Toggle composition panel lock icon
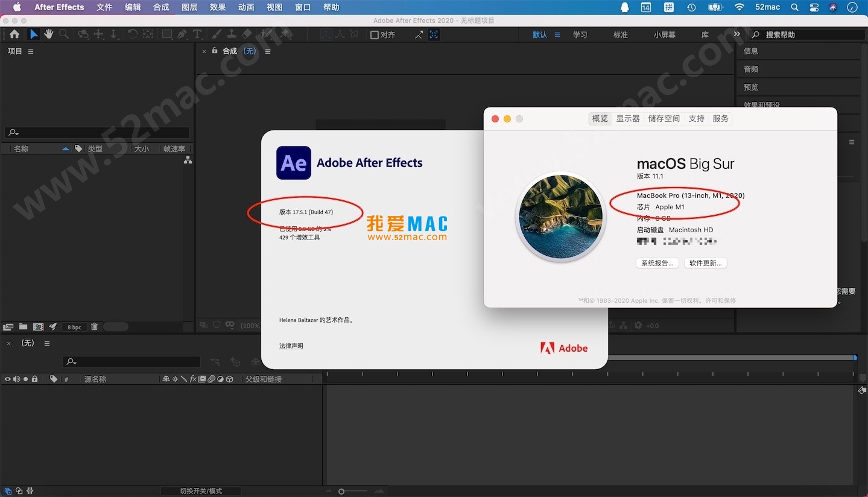The height and width of the screenshot is (497, 868). (214, 51)
